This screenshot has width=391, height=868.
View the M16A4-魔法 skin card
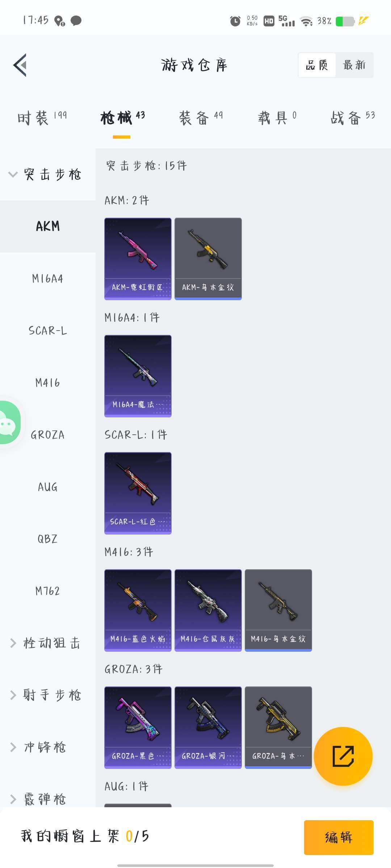138,376
